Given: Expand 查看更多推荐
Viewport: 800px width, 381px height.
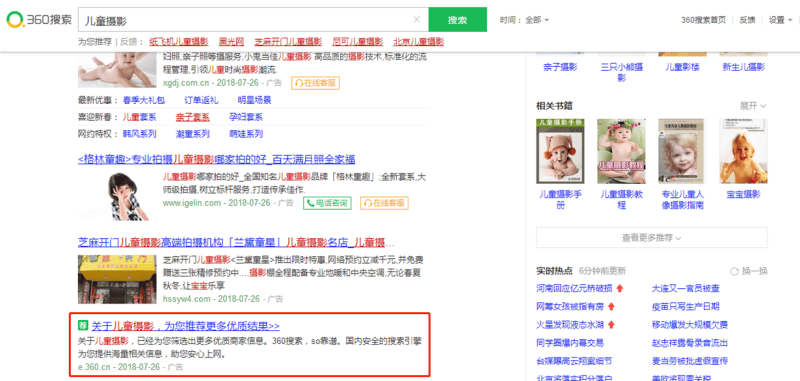Looking at the screenshot, I should click(x=652, y=238).
